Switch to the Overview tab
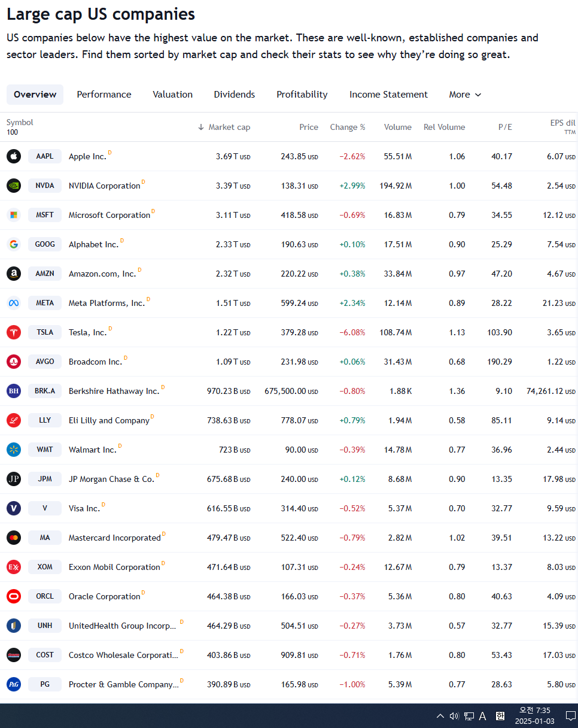The width and height of the screenshot is (578, 728). pyautogui.click(x=35, y=95)
